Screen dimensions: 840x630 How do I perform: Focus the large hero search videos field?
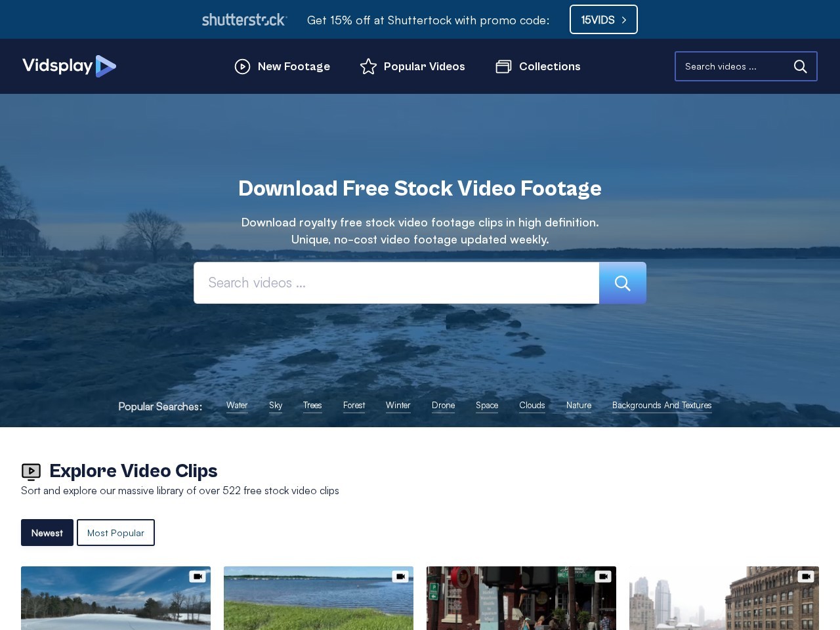(x=396, y=283)
